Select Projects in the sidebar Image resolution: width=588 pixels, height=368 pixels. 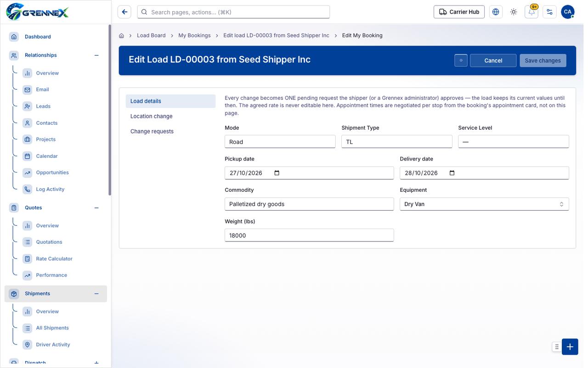click(x=46, y=139)
